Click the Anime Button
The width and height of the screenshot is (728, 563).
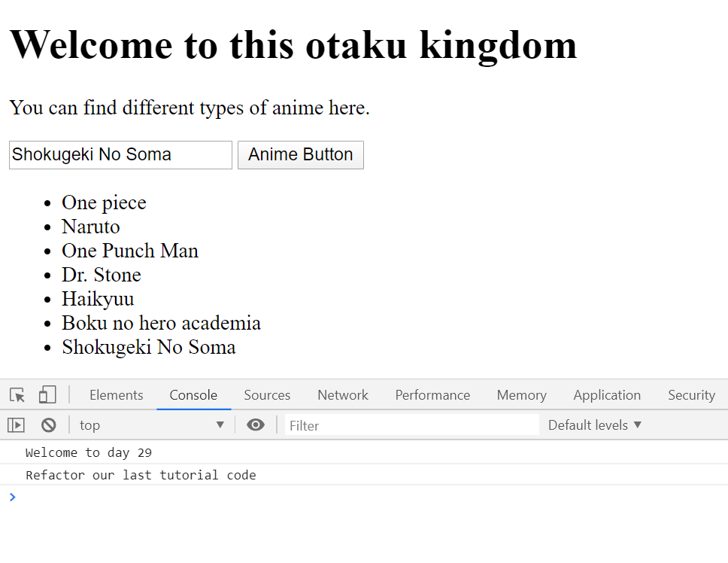coord(300,155)
